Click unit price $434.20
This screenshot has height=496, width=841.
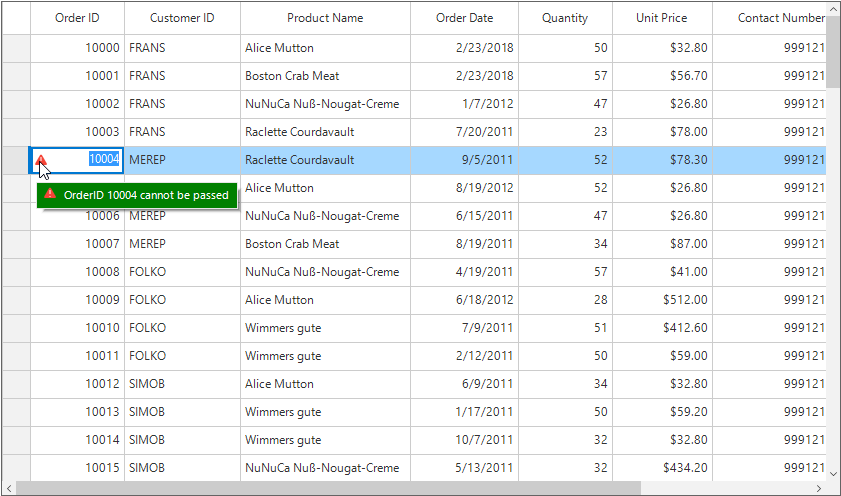tap(685, 468)
